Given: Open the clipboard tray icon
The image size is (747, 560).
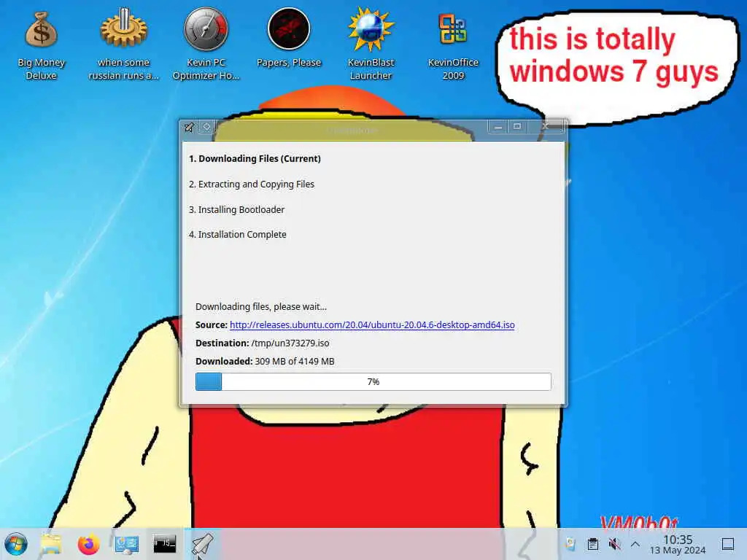Looking at the screenshot, I should coord(592,544).
